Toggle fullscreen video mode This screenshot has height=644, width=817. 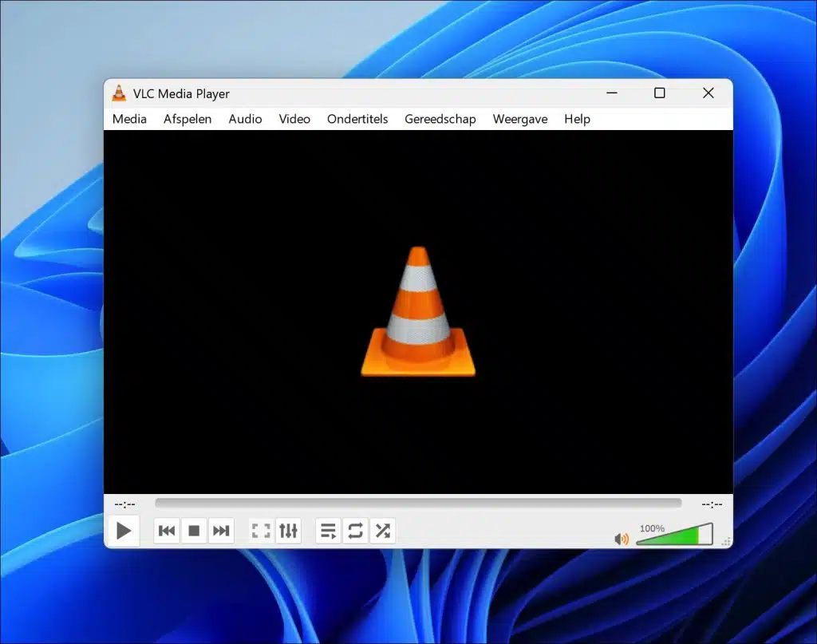pos(261,531)
